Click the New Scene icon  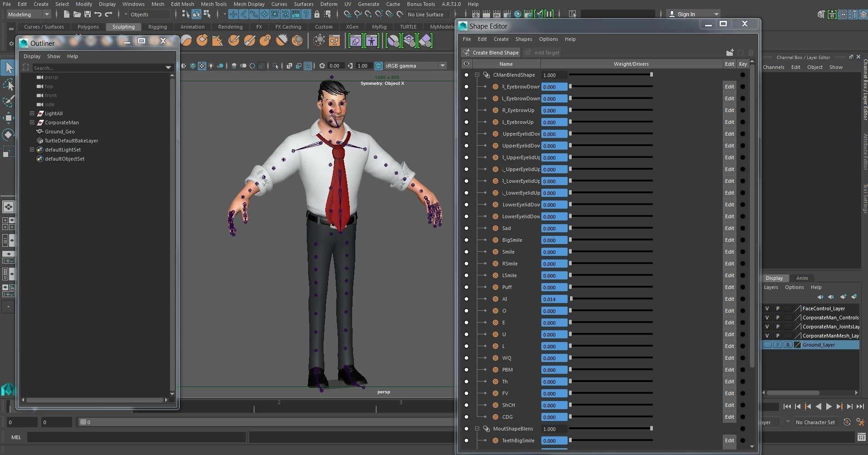click(66, 14)
